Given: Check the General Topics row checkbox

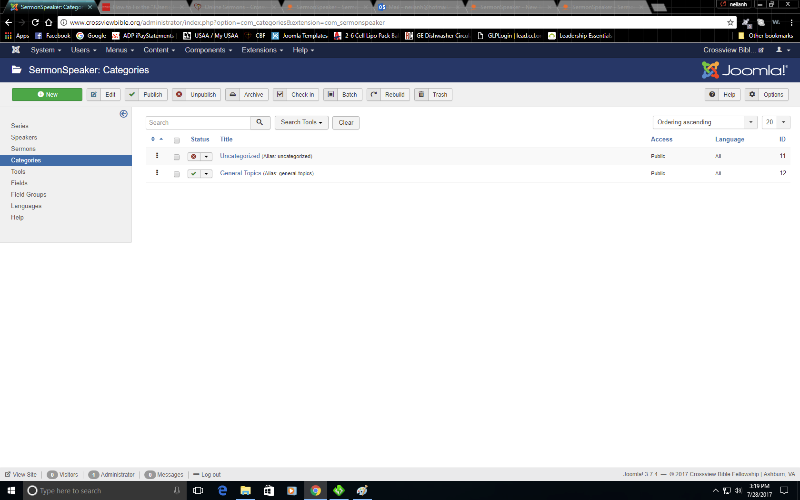Looking at the screenshot, I should tap(177, 174).
